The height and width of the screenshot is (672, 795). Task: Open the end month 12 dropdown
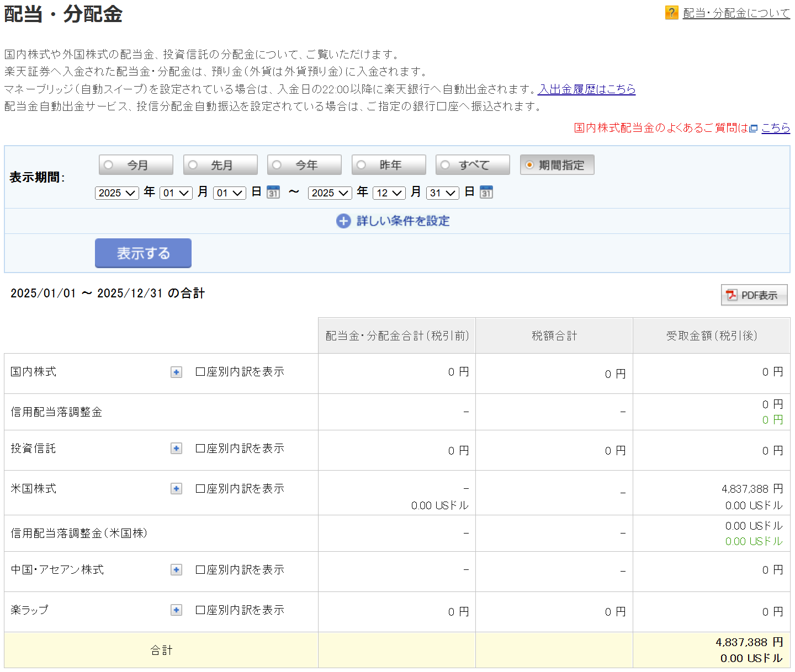389,193
